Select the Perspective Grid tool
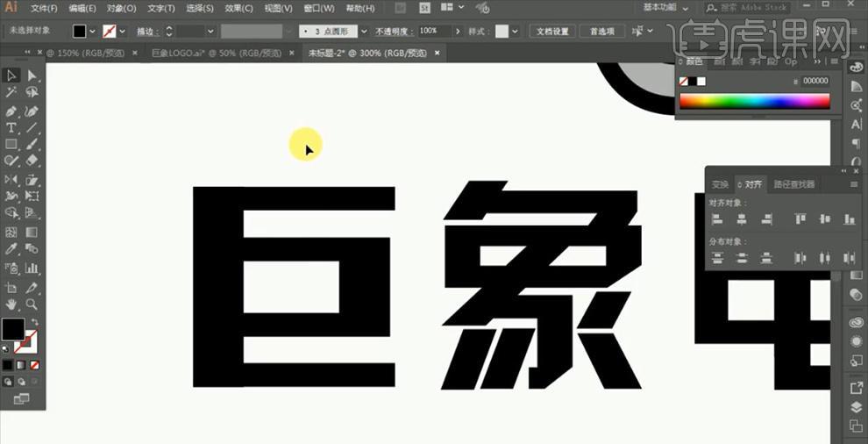Image resolution: width=868 pixels, height=444 pixels. click(x=32, y=213)
